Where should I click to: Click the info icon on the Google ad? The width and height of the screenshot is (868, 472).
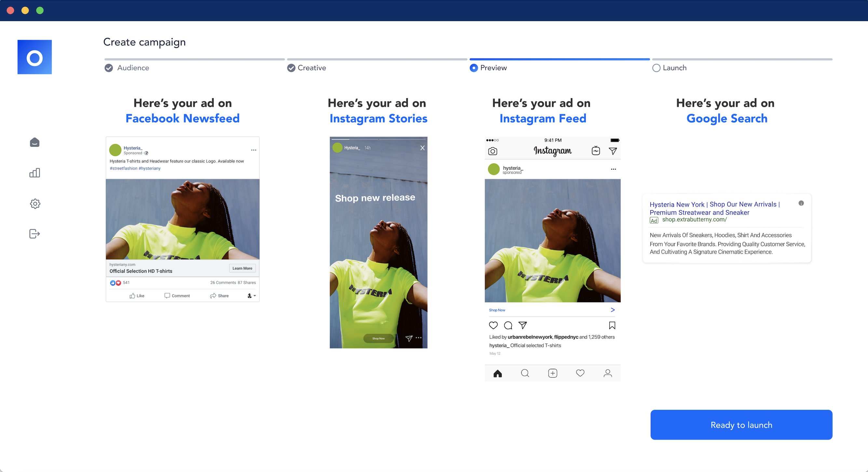point(801,203)
